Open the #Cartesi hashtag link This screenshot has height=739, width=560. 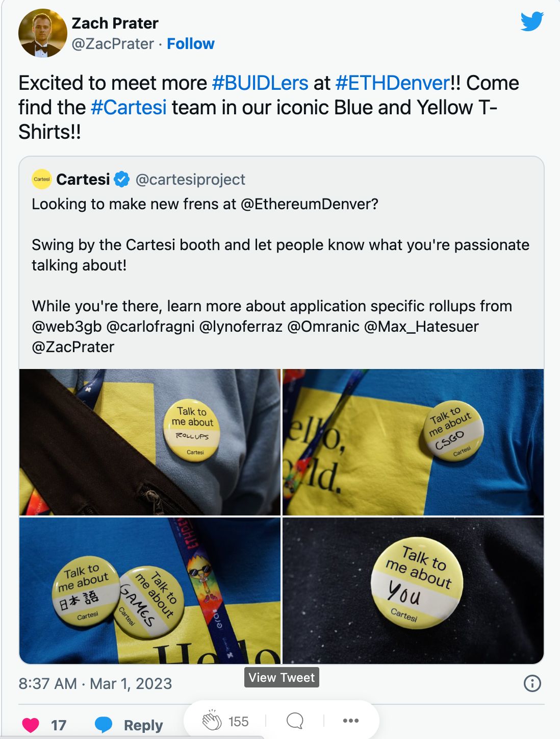tap(129, 107)
